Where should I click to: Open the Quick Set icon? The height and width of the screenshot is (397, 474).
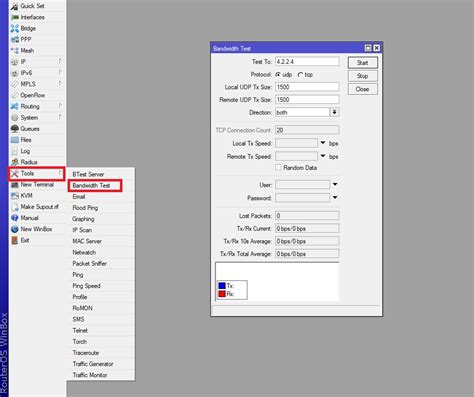(x=15, y=6)
